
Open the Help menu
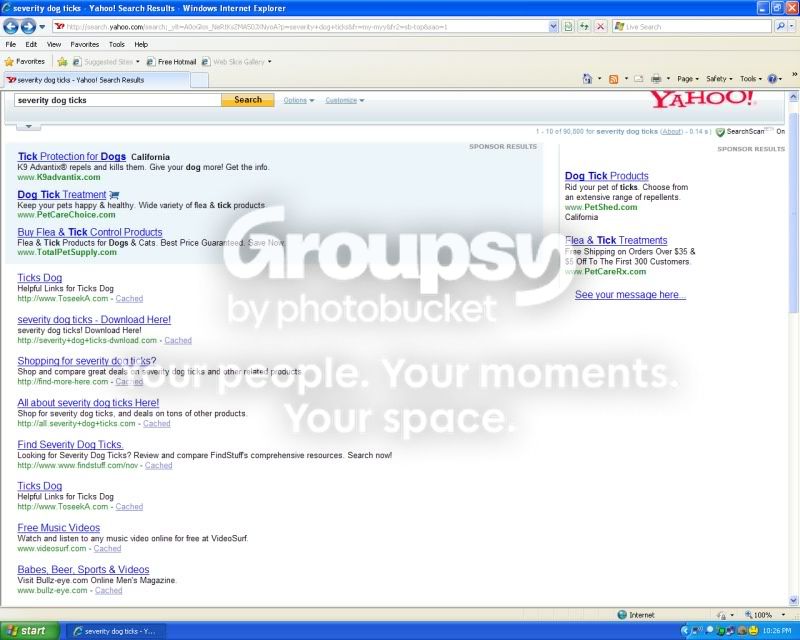coord(141,44)
